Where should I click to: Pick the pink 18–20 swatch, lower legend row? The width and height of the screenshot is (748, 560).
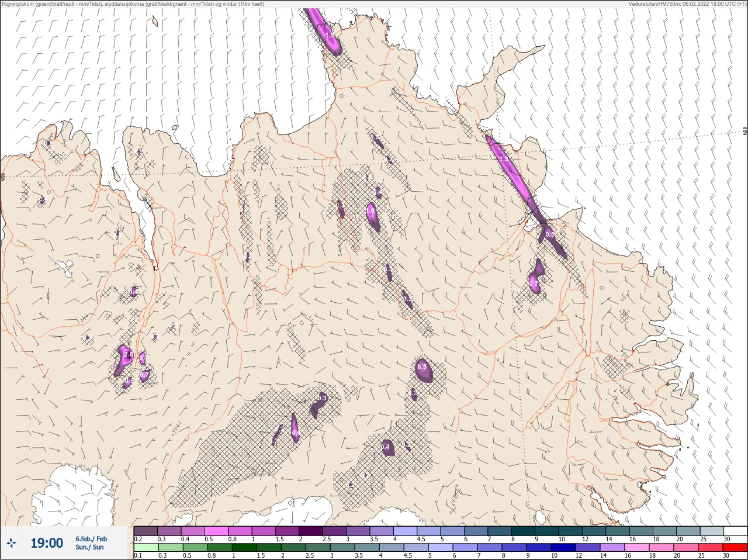662,548
